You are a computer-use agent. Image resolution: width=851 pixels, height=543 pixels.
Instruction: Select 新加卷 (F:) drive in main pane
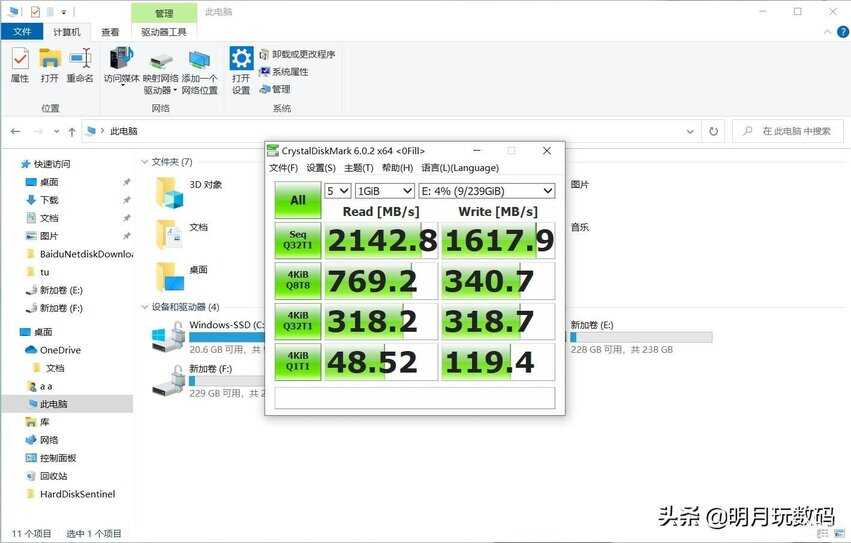[x=209, y=381]
